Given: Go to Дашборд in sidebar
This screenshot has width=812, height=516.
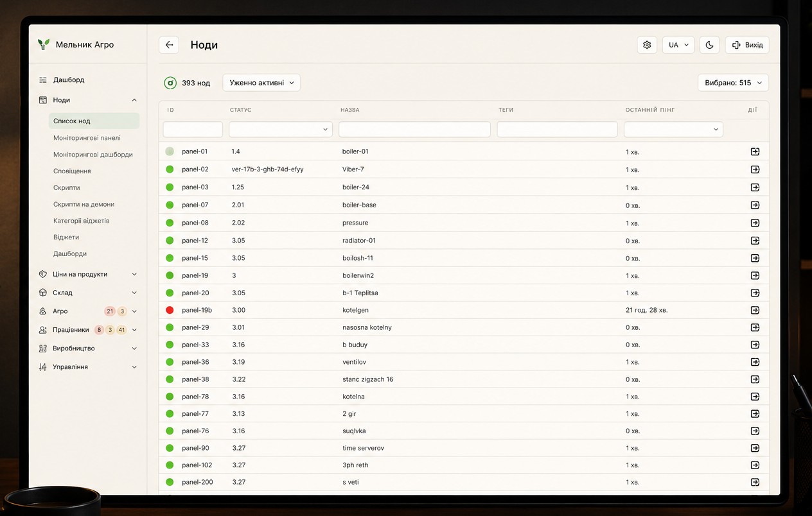Looking at the screenshot, I should click(69, 80).
